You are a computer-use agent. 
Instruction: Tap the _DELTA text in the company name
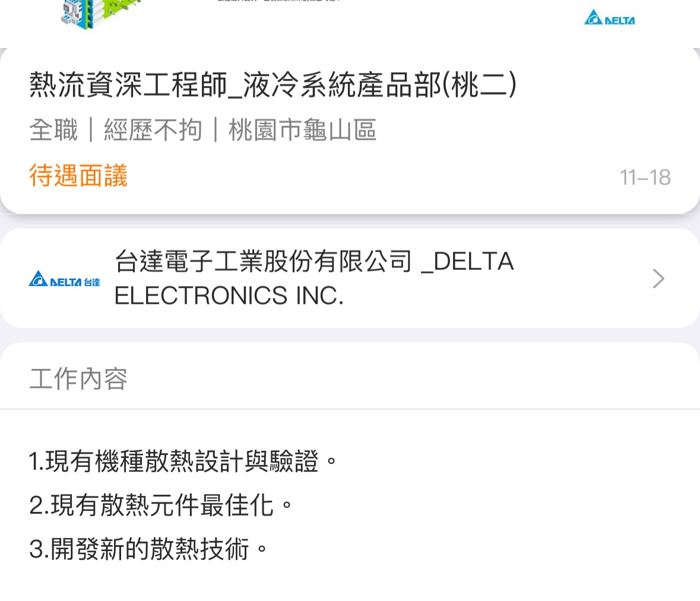point(467,261)
